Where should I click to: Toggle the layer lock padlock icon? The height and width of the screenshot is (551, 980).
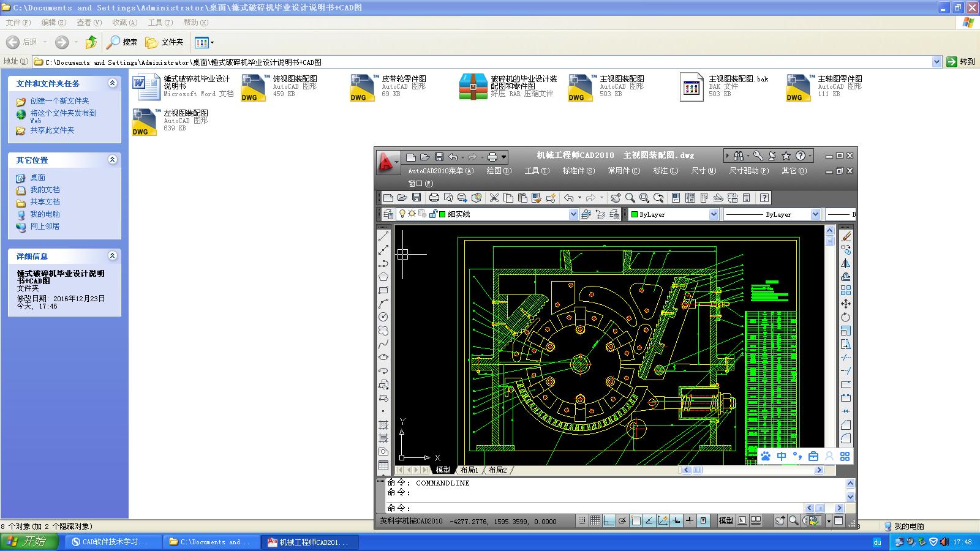point(432,214)
